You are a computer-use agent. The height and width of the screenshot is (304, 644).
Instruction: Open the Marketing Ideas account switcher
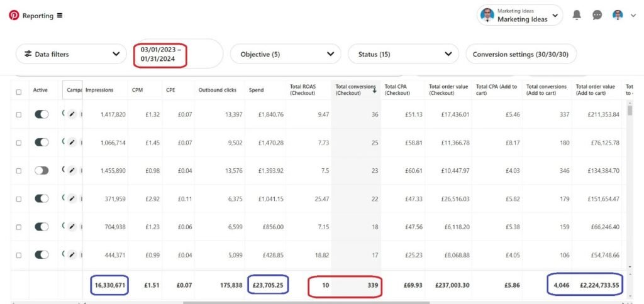(520, 16)
